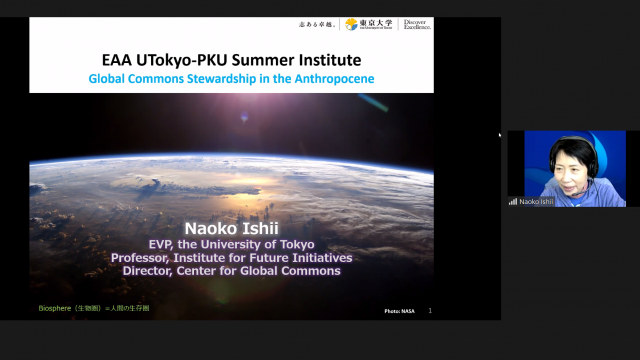Click the slide page number 1
The height and width of the screenshot is (360, 640).
tap(430, 311)
